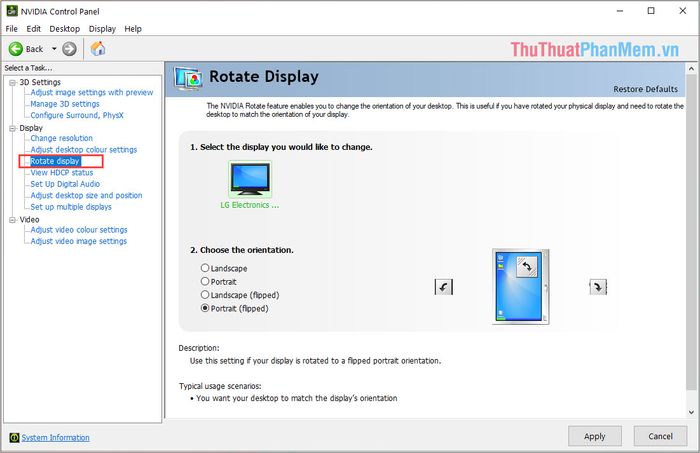Click the 3D Settings tree label
Screen dimensions: 700x453
click(x=40, y=82)
